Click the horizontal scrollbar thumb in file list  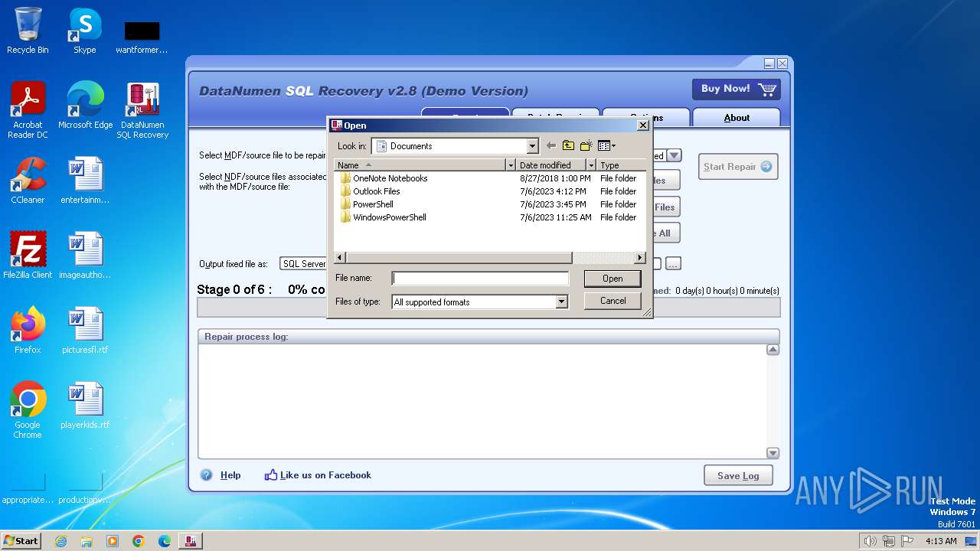pyautogui.click(x=459, y=258)
